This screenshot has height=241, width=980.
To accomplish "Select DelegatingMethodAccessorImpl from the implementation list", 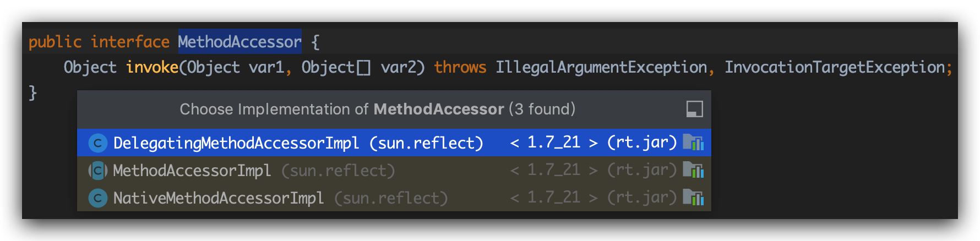I will (236, 143).
